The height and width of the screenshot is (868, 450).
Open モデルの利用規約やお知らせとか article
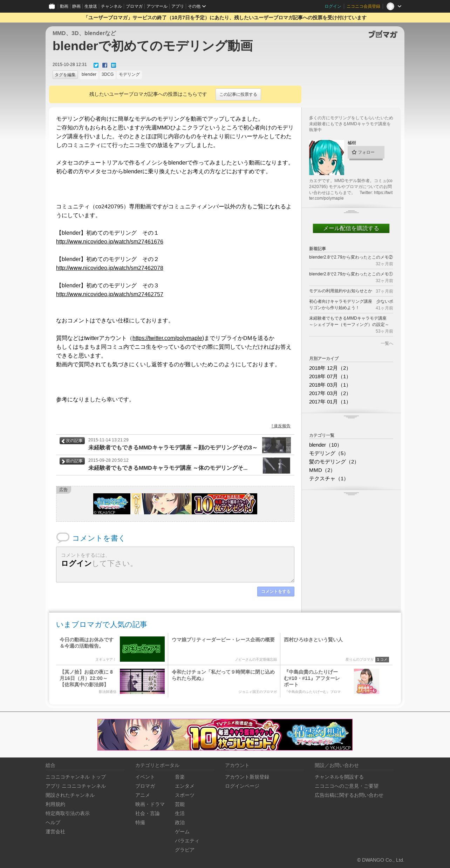coord(341,291)
